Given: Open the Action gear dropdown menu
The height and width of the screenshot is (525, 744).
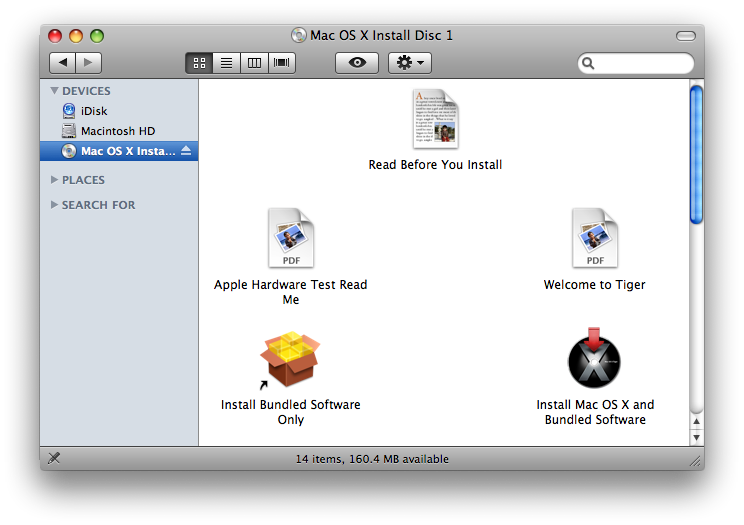Looking at the screenshot, I should (x=409, y=62).
